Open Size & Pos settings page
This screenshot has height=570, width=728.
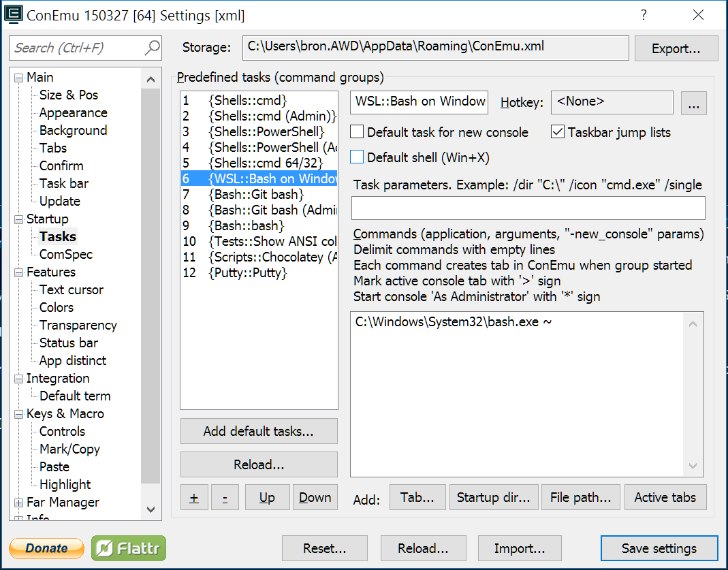tap(69, 95)
